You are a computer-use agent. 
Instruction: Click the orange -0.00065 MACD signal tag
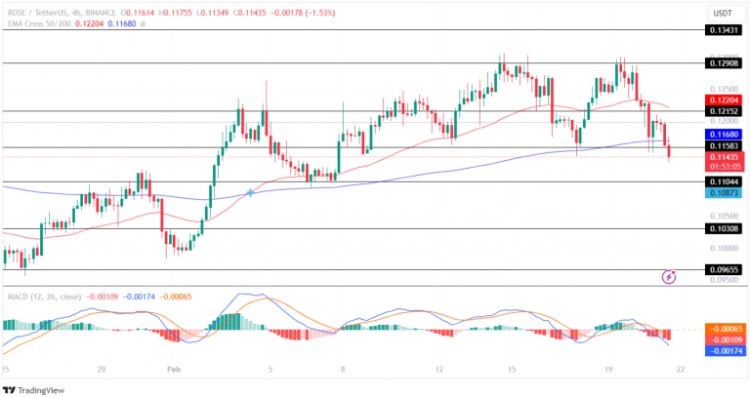[x=725, y=329]
